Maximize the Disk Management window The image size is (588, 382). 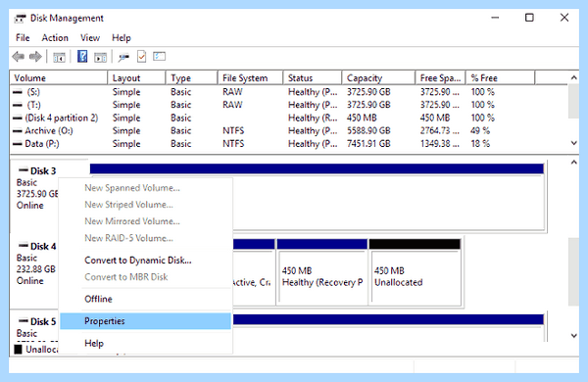[529, 18]
